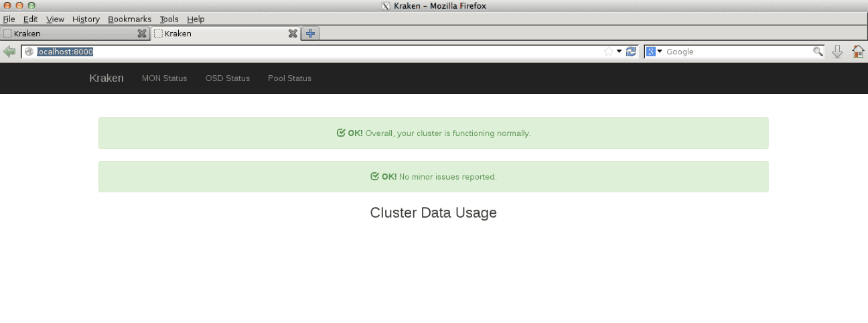The height and width of the screenshot is (323, 868).
Task: Open the MON Status page
Action: [164, 78]
